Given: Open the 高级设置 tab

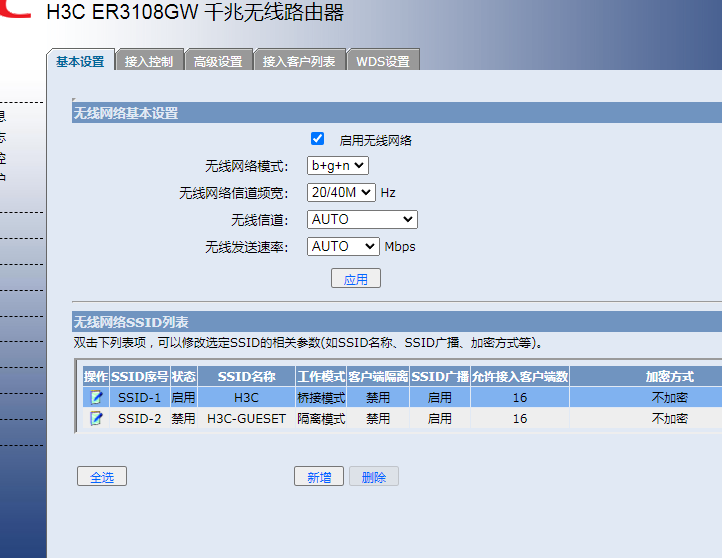Looking at the screenshot, I should coord(218,61).
